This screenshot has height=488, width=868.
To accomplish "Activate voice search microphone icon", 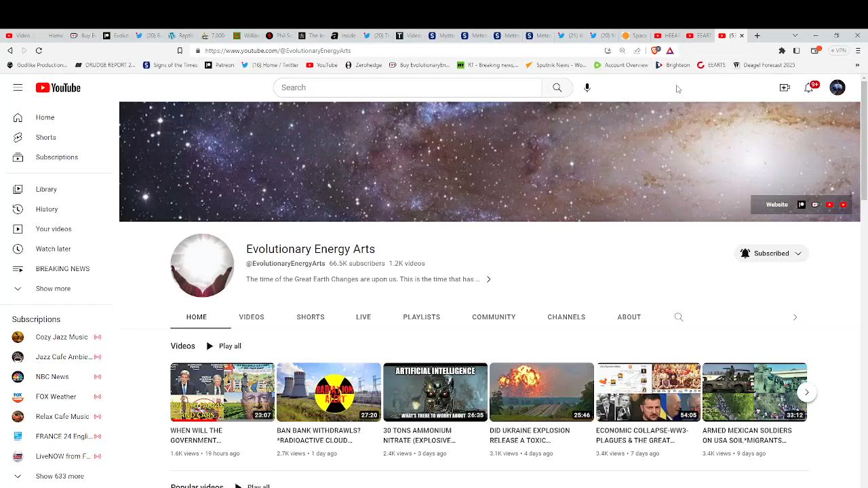I will pos(587,87).
